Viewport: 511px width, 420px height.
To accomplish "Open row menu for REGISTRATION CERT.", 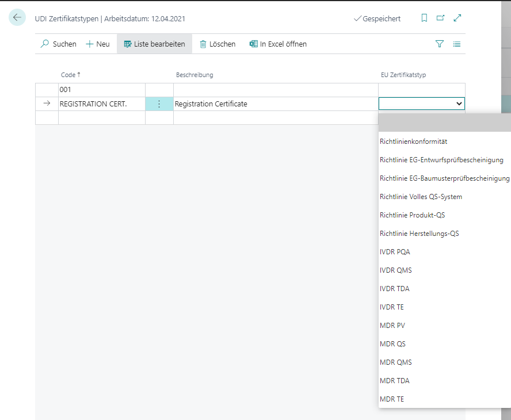I will click(x=159, y=104).
